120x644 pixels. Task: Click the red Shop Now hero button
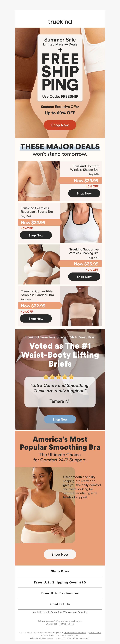coord(60,125)
